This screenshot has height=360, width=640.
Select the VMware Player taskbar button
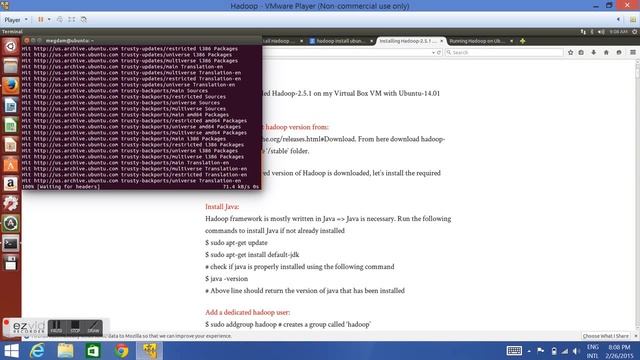149,351
